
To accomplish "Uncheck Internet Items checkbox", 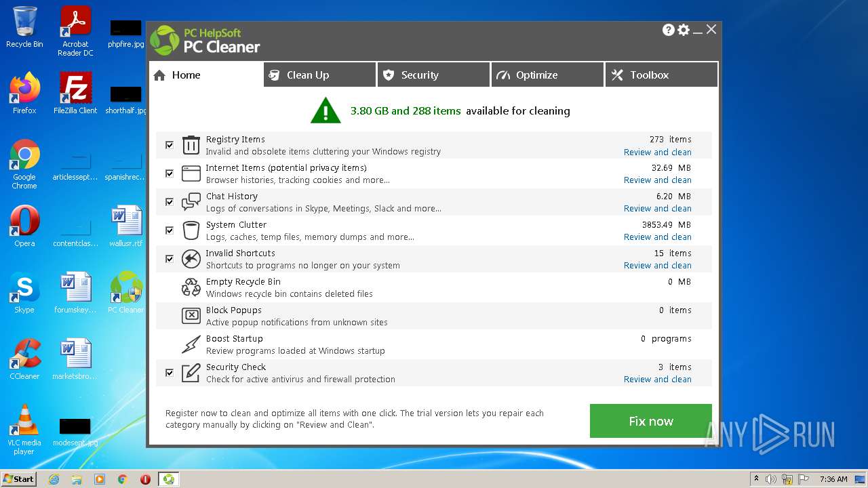I will pyautogui.click(x=170, y=174).
